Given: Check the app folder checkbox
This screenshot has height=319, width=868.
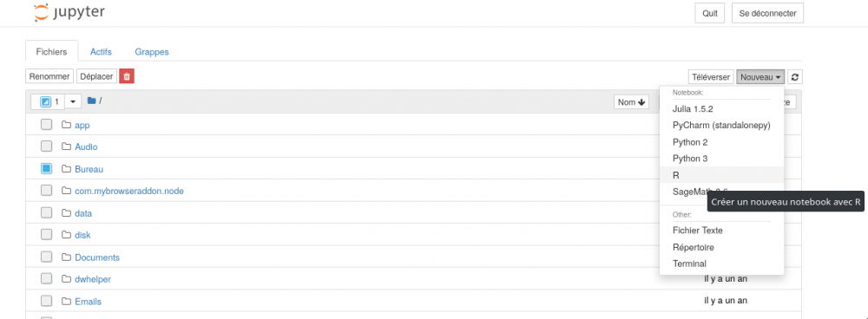Looking at the screenshot, I should (x=47, y=125).
